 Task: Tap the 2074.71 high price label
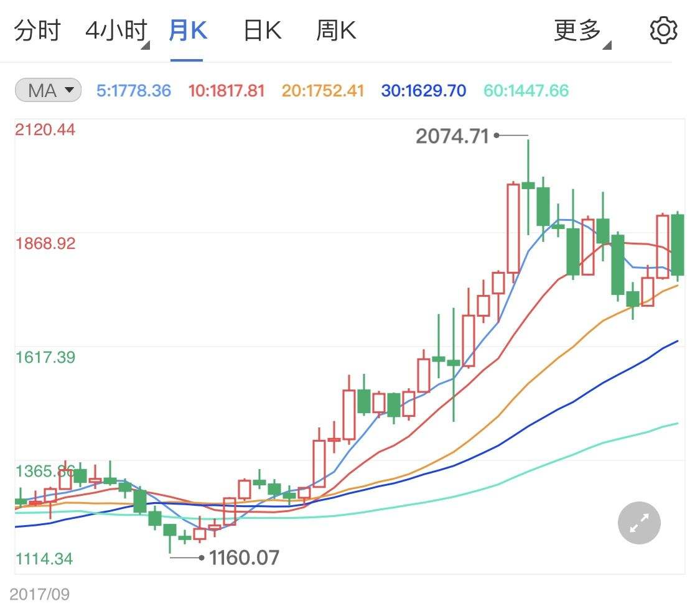(452, 134)
